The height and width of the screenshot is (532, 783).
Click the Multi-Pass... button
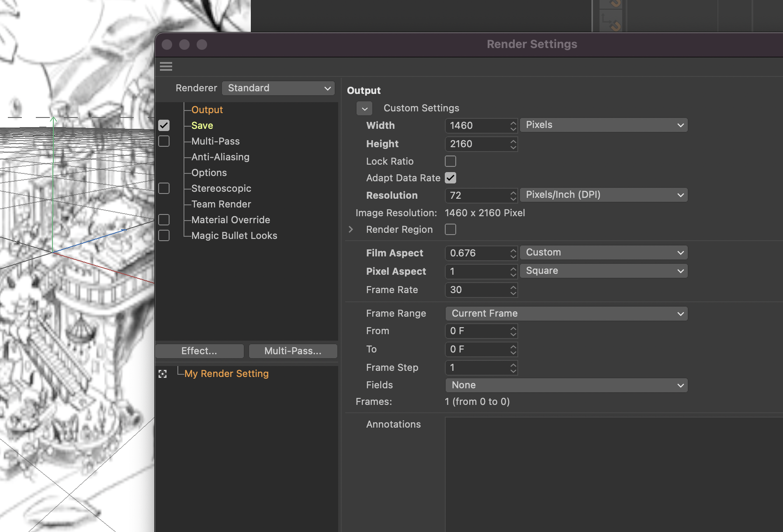(293, 351)
